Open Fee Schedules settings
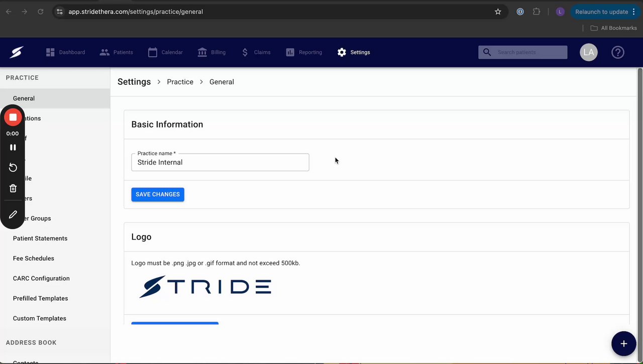Viewport: 643px width, 364px height. [x=34, y=259]
